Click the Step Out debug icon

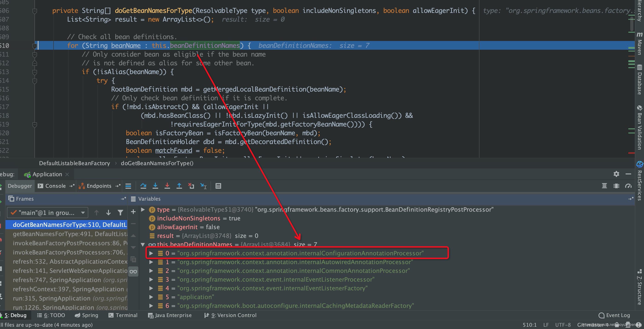point(179,186)
